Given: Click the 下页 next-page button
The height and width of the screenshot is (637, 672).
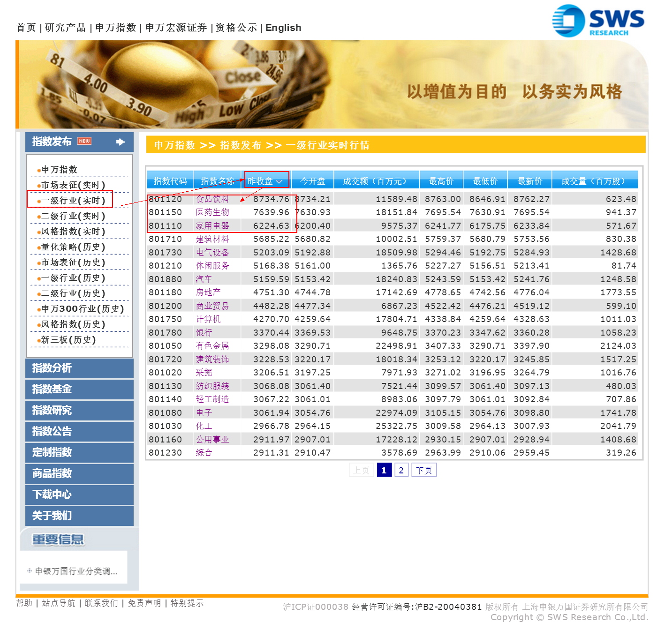Looking at the screenshot, I should click(424, 470).
